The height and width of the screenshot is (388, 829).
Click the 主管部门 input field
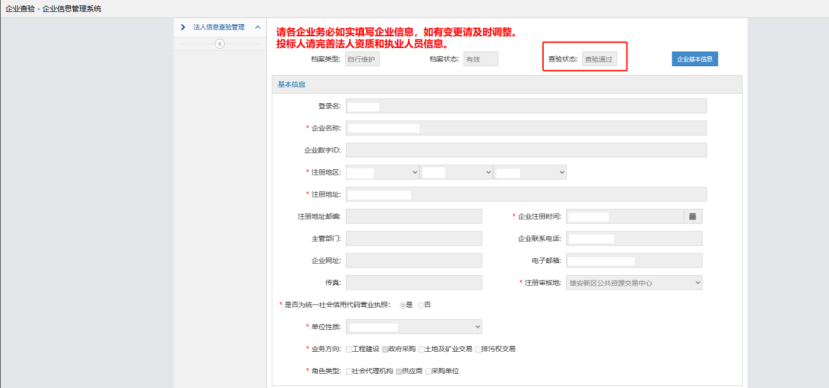click(414, 238)
